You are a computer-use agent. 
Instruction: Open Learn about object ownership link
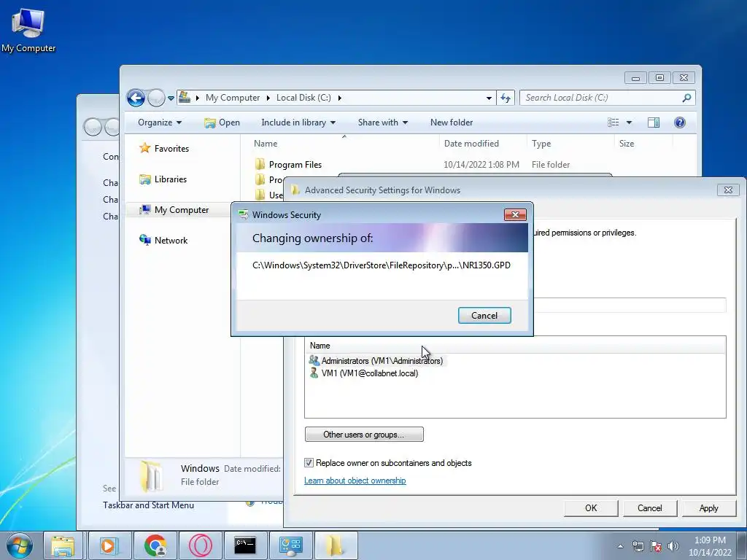pyautogui.click(x=355, y=481)
